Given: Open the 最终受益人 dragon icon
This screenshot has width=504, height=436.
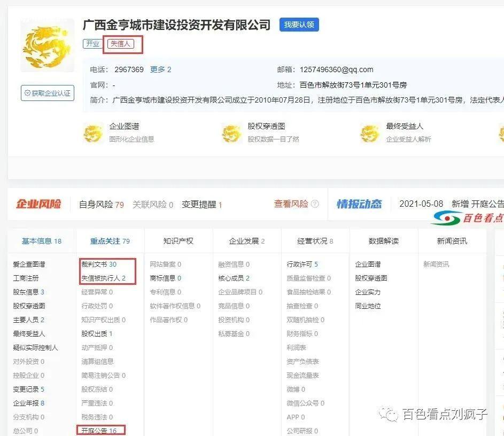Looking at the screenshot, I should click(370, 133).
